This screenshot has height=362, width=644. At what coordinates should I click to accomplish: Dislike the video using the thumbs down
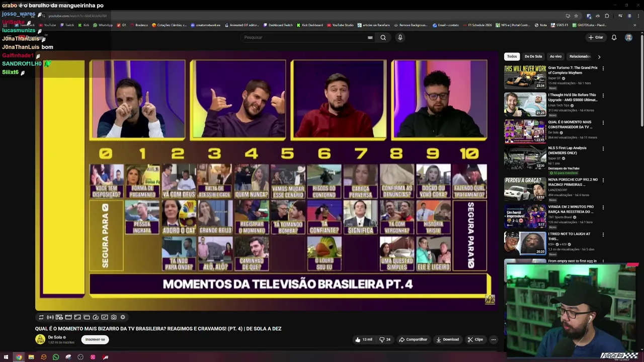pos(385,339)
